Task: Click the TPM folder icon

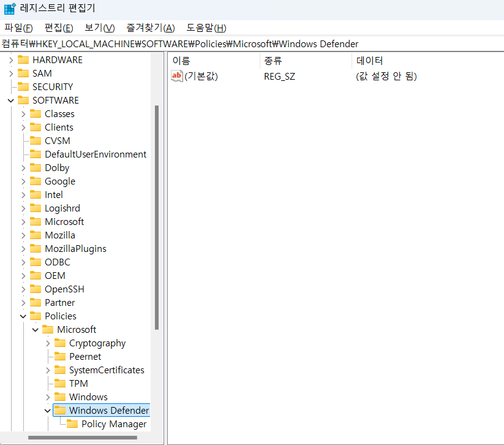Action: 60,384
